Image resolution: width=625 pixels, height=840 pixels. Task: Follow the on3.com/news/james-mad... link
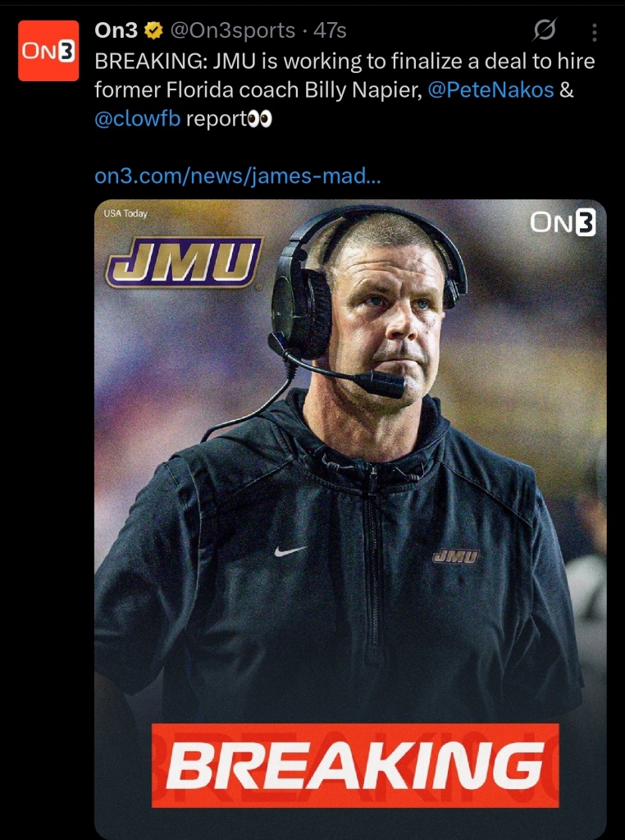(238, 176)
